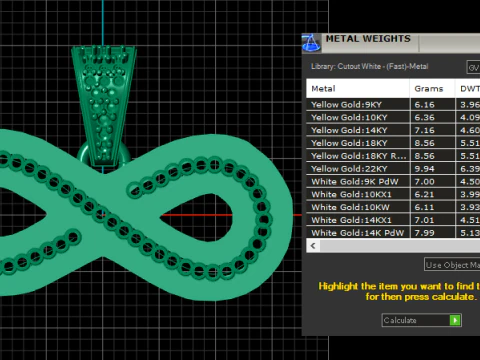This screenshot has width=480, height=360.
Task: Click the green arrow on Calculate
Action: (x=455, y=320)
